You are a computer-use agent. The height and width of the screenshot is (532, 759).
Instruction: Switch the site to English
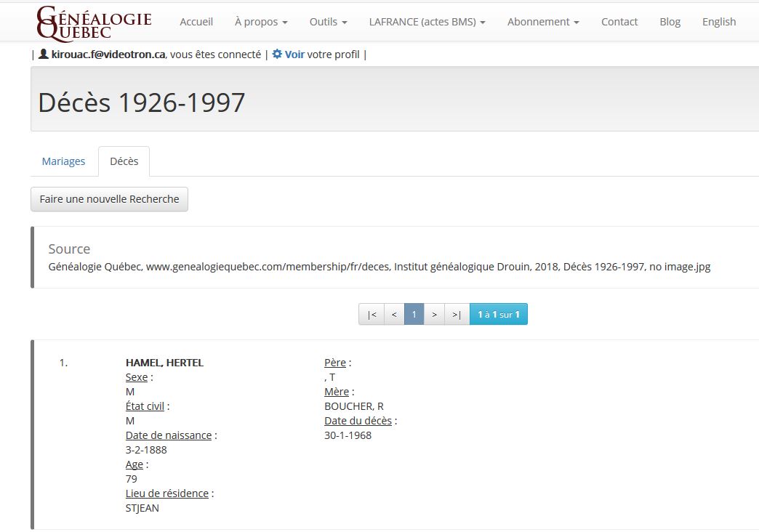(719, 22)
